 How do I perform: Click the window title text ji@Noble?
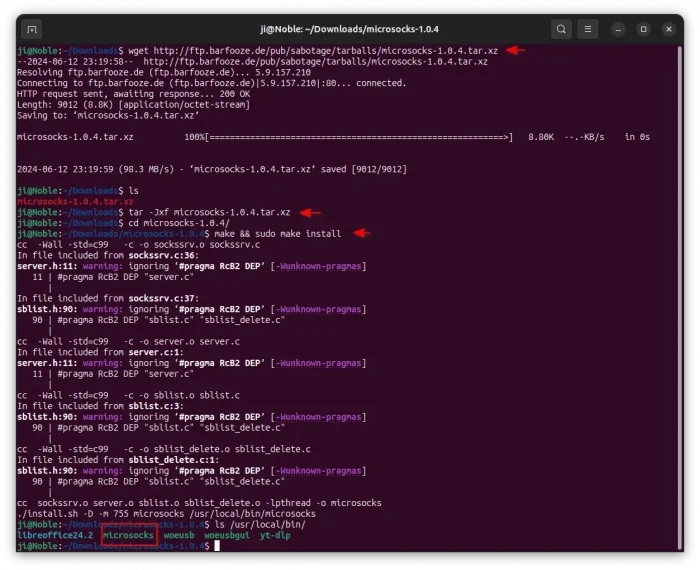click(x=348, y=29)
